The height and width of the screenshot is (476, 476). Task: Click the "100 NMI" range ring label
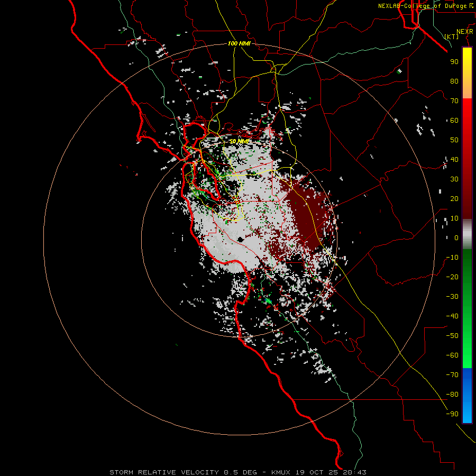239,43
